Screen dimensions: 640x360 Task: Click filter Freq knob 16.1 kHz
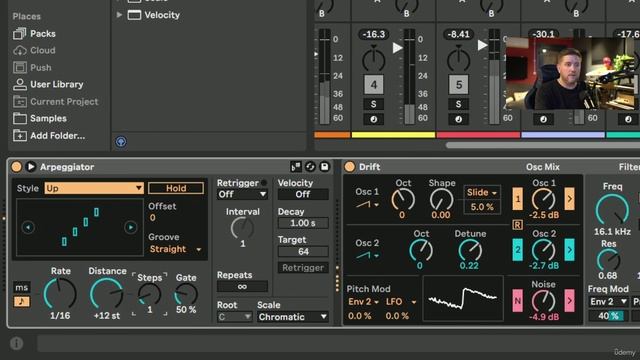[x=612, y=210]
